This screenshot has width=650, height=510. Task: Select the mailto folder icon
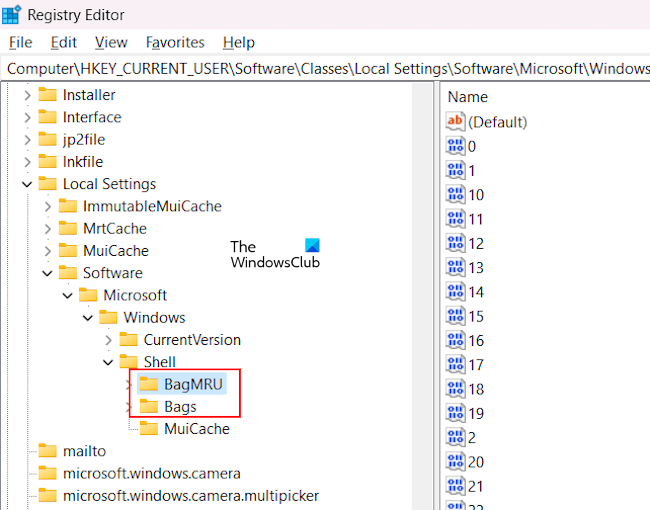point(47,451)
